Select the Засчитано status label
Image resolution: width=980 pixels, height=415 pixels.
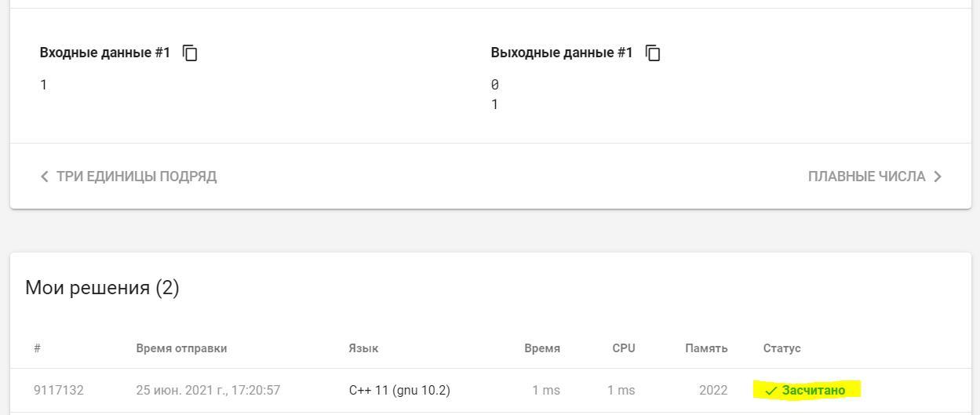(x=814, y=390)
